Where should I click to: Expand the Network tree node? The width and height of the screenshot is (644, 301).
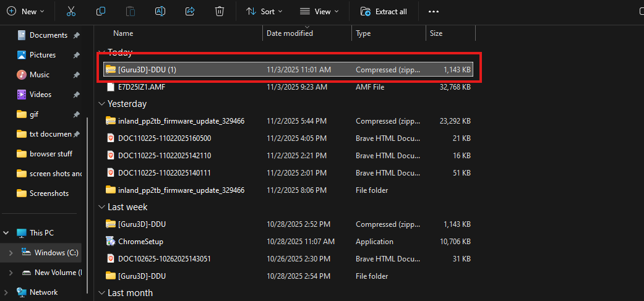coord(6,292)
